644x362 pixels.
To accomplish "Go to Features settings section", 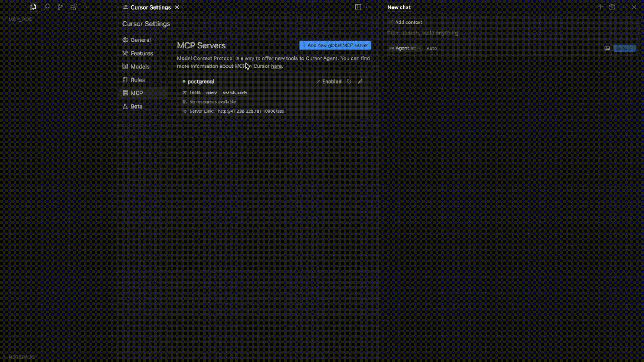I will coord(141,53).
